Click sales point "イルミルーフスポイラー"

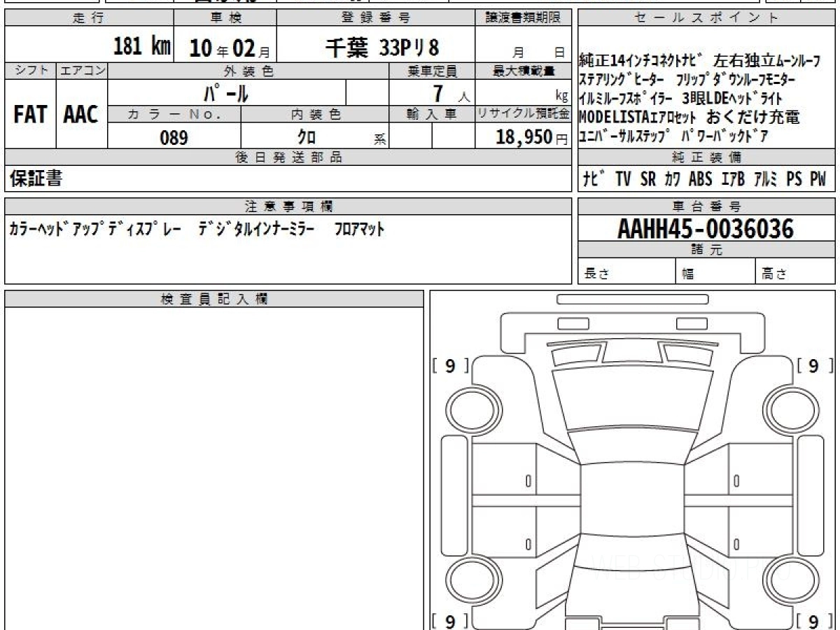point(625,99)
